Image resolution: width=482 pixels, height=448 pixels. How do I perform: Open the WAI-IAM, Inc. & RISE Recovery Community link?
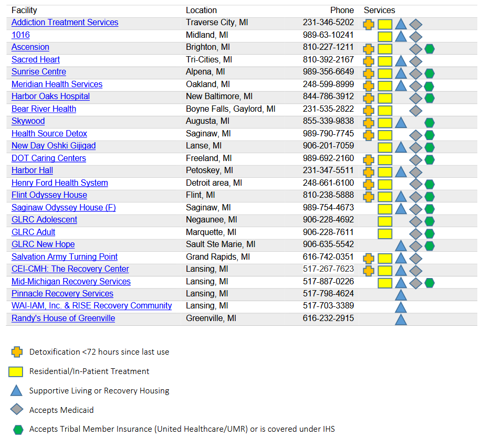point(91,306)
